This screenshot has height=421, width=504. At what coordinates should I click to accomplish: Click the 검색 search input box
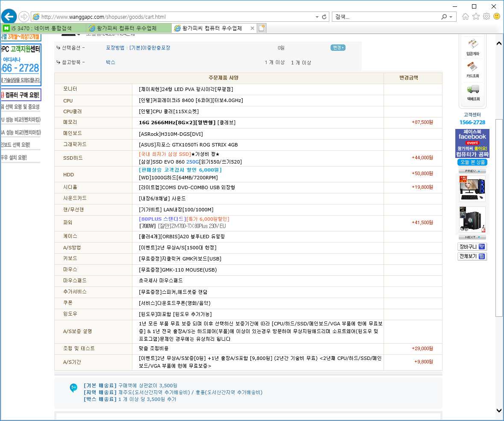pos(387,17)
